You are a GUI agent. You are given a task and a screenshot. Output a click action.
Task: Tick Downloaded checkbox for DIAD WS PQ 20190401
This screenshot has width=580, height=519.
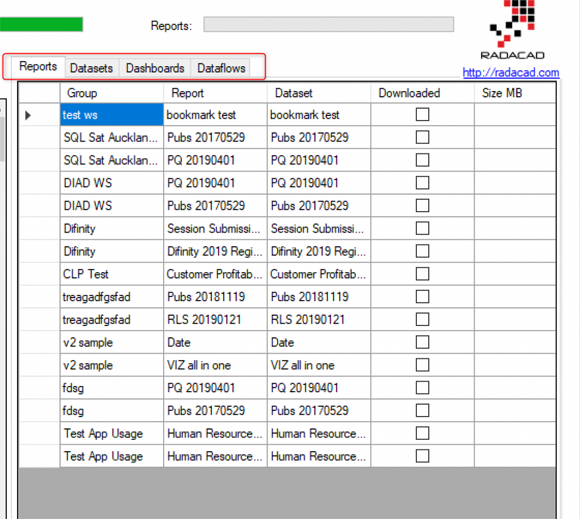(x=422, y=183)
